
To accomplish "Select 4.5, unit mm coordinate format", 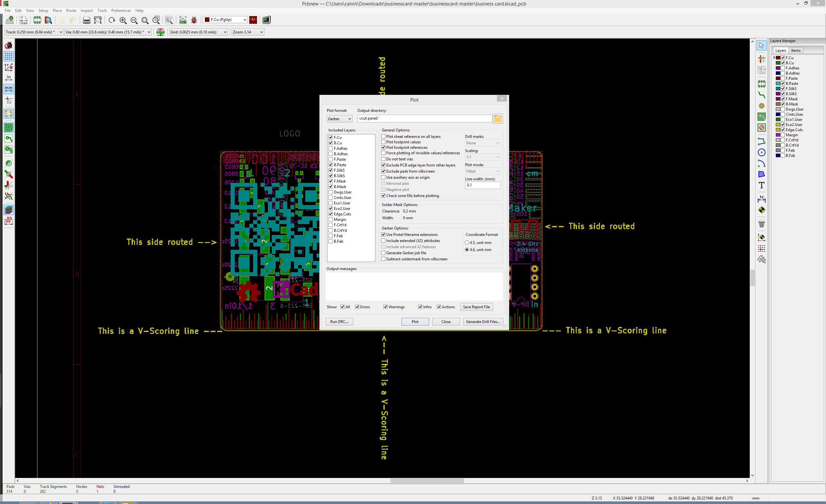I will [467, 243].
